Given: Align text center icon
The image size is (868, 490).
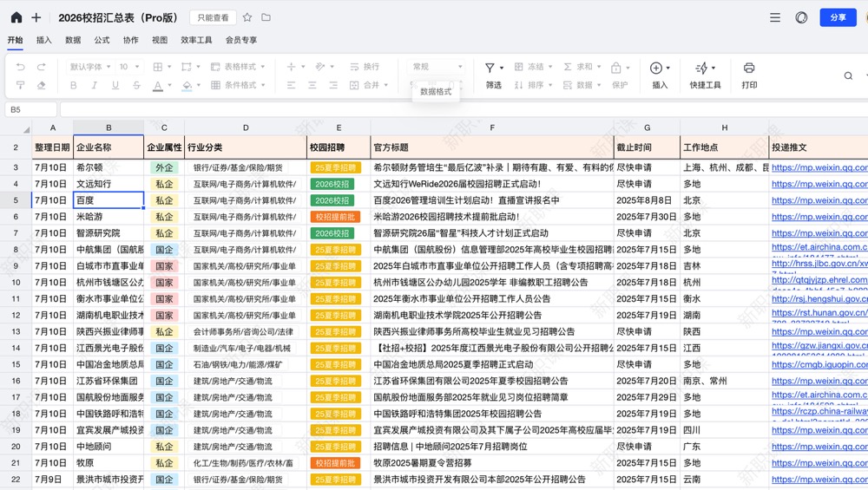Looking at the screenshot, I should [312, 85].
